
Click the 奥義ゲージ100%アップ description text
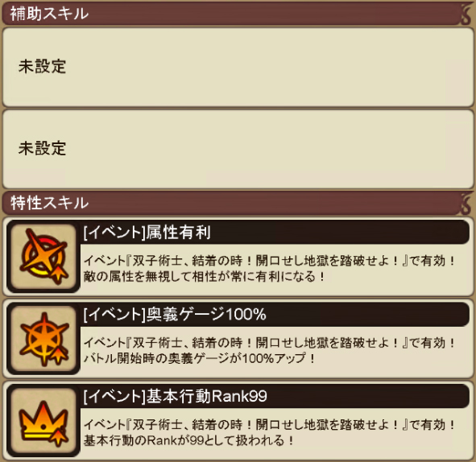269,351
